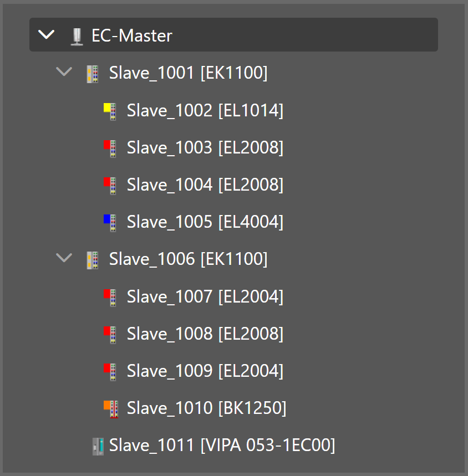Select Slave_1009 [EL2004] entry
The height and width of the screenshot is (476, 468).
pyautogui.click(x=205, y=371)
